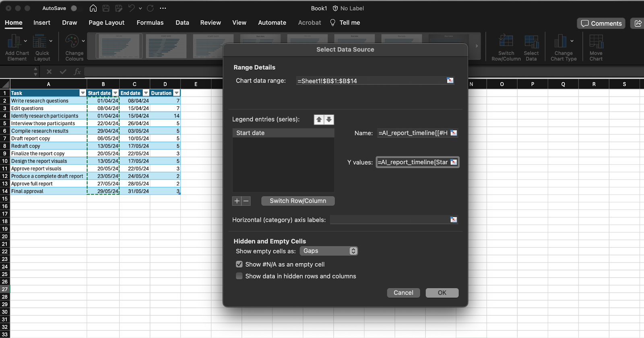Remove series with the minus button

pyautogui.click(x=246, y=201)
